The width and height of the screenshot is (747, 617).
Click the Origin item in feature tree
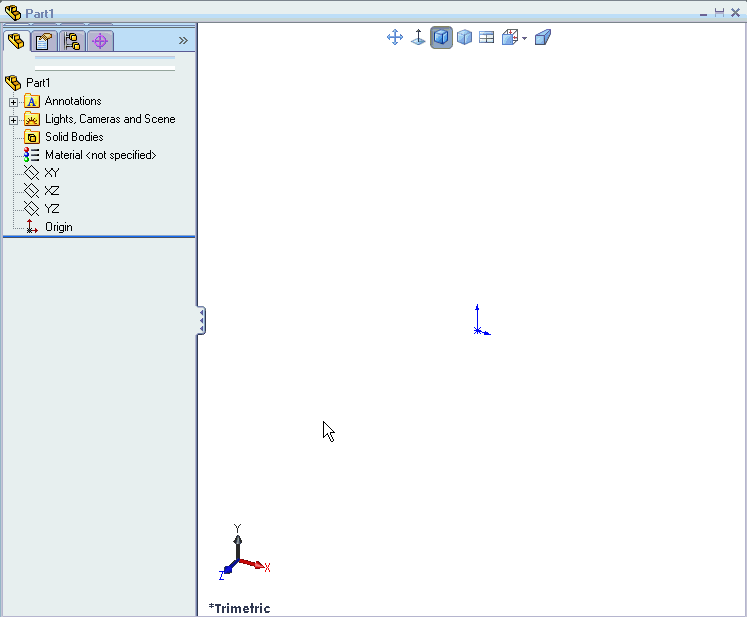(x=58, y=227)
